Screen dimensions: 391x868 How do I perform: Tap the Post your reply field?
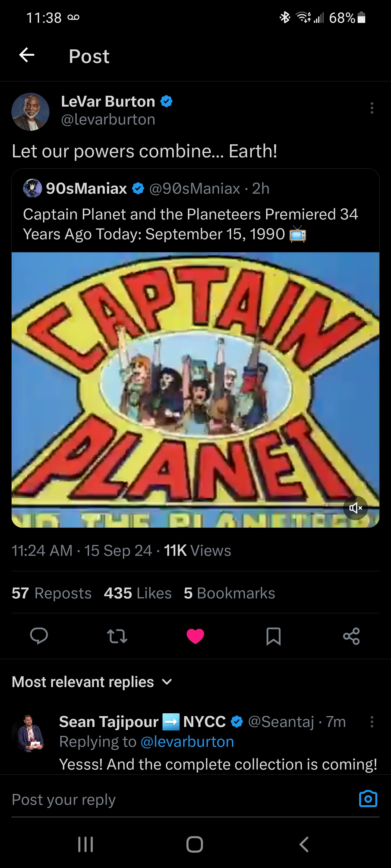169,799
